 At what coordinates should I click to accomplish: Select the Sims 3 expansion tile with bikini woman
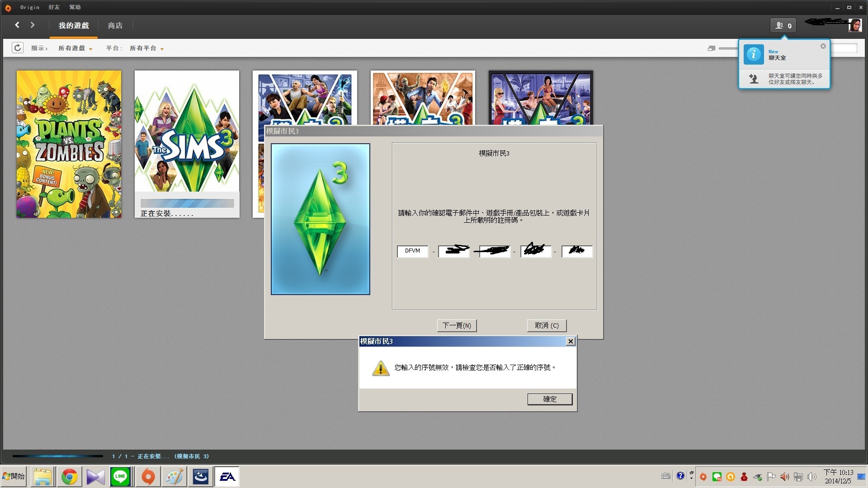(x=541, y=98)
